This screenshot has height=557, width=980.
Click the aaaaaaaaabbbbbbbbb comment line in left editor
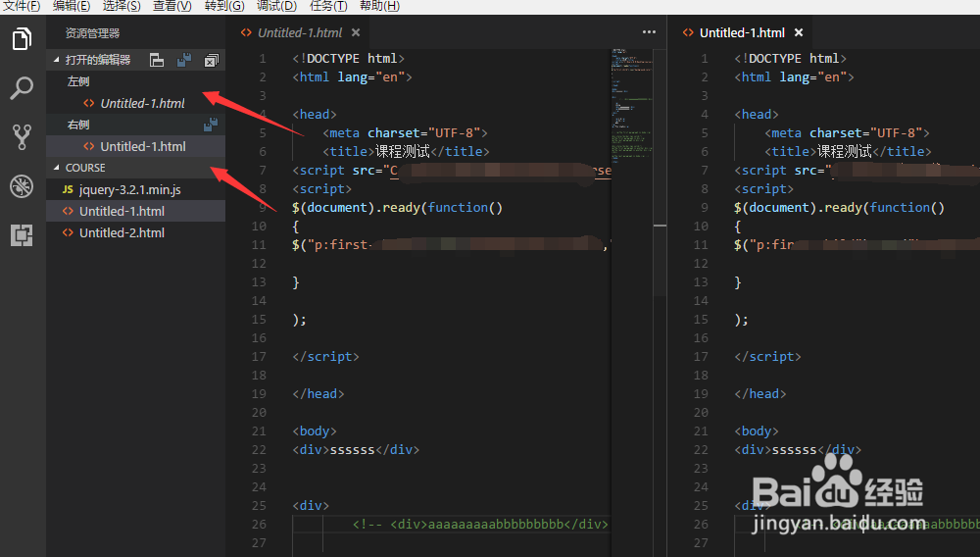(x=480, y=524)
